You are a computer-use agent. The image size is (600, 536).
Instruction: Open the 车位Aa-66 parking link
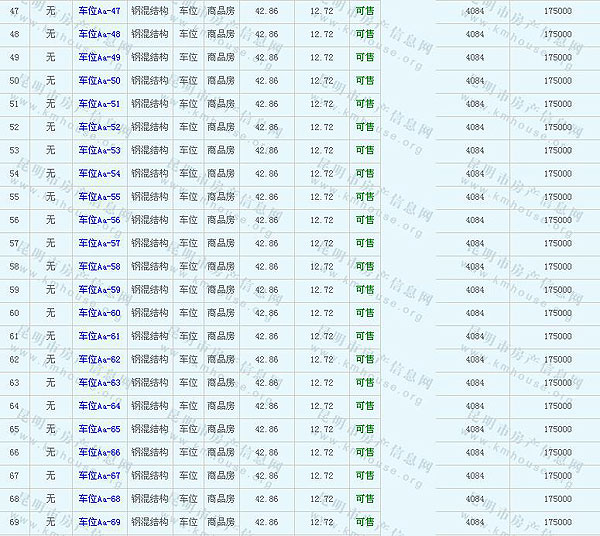pyautogui.click(x=99, y=452)
